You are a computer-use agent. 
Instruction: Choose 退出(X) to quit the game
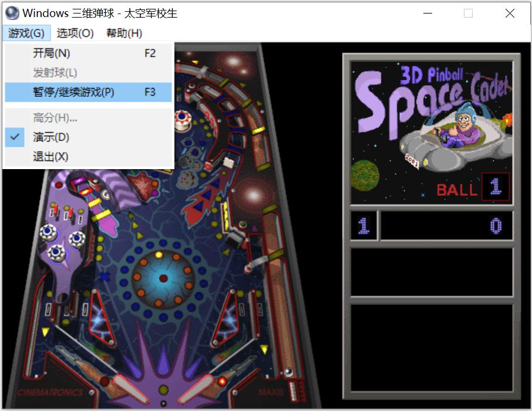[88, 156]
